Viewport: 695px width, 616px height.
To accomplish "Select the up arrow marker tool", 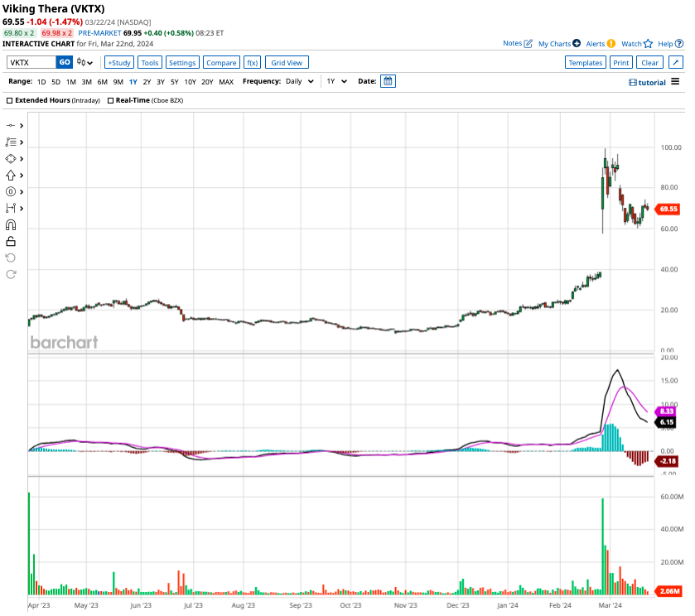I will (x=11, y=175).
